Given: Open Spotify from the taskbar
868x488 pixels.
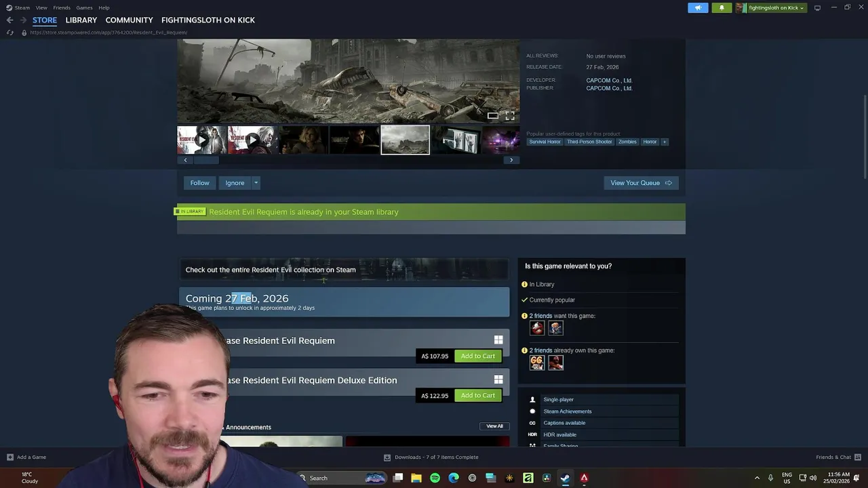Looking at the screenshot, I should point(435,478).
